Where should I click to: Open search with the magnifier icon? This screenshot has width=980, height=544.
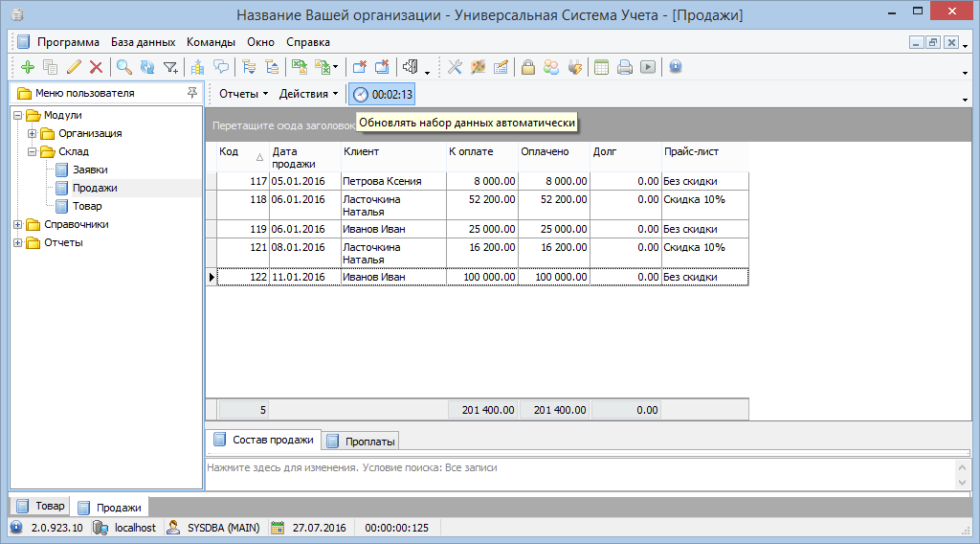[123, 67]
